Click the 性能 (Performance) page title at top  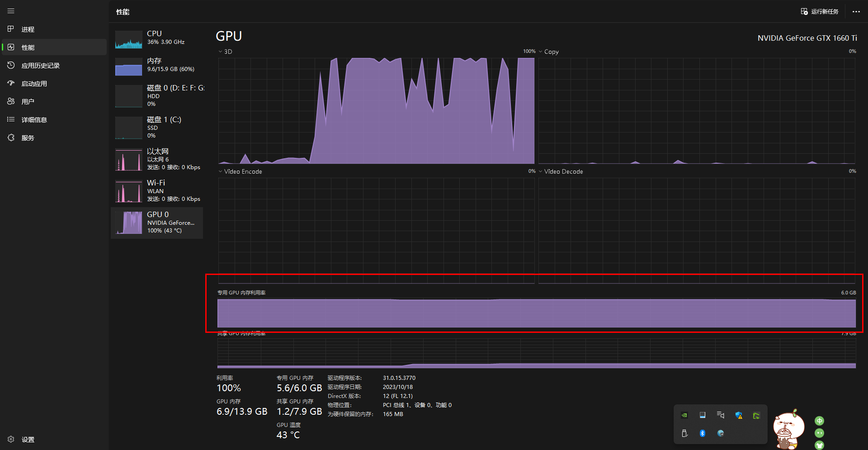tap(123, 12)
